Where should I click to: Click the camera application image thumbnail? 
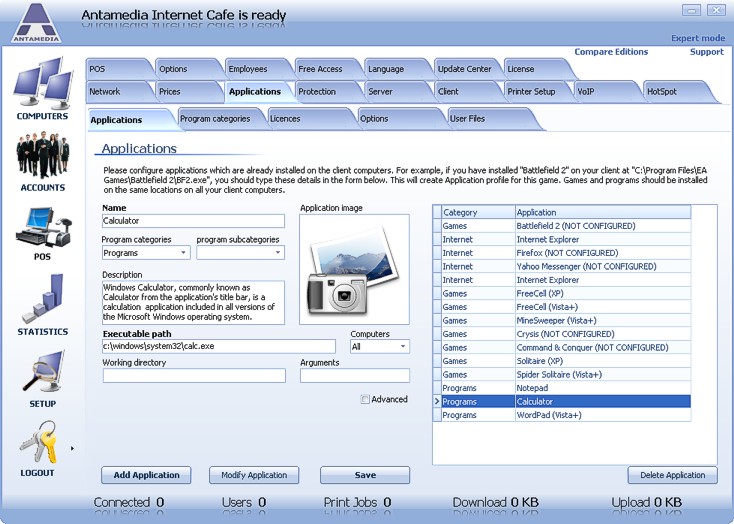(354, 270)
